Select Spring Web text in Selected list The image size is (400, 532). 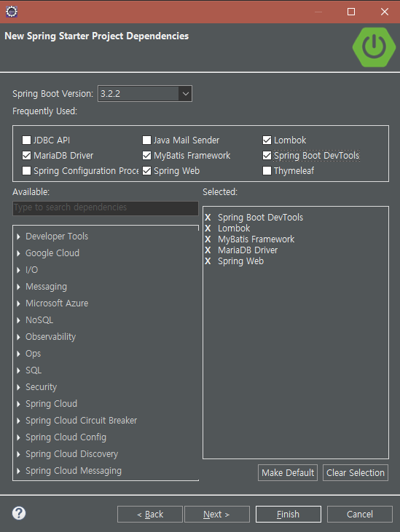coord(240,261)
